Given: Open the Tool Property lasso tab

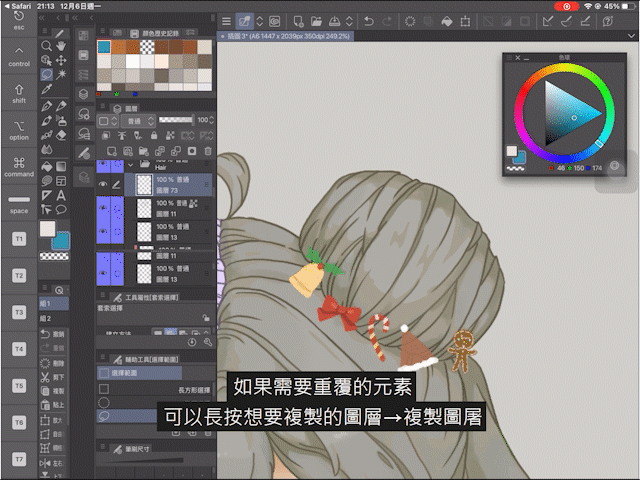Looking at the screenshot, I should [x=146, y=297].
